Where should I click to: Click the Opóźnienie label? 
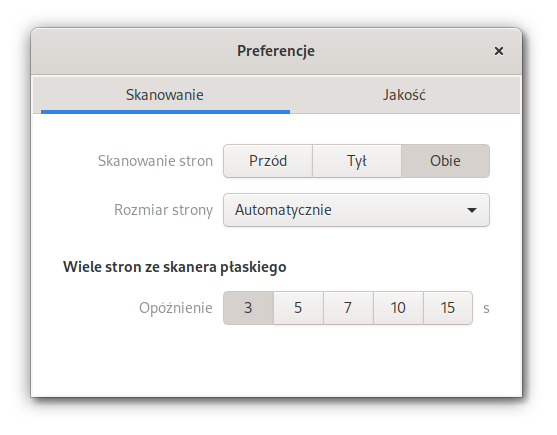click(x=176, y=308)
